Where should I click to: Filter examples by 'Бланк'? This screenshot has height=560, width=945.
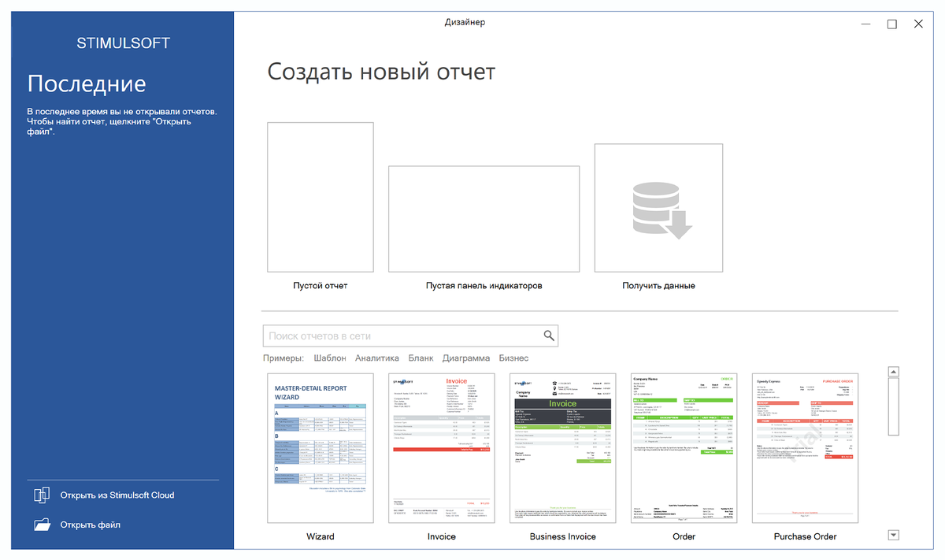click(x=421, y=358)
